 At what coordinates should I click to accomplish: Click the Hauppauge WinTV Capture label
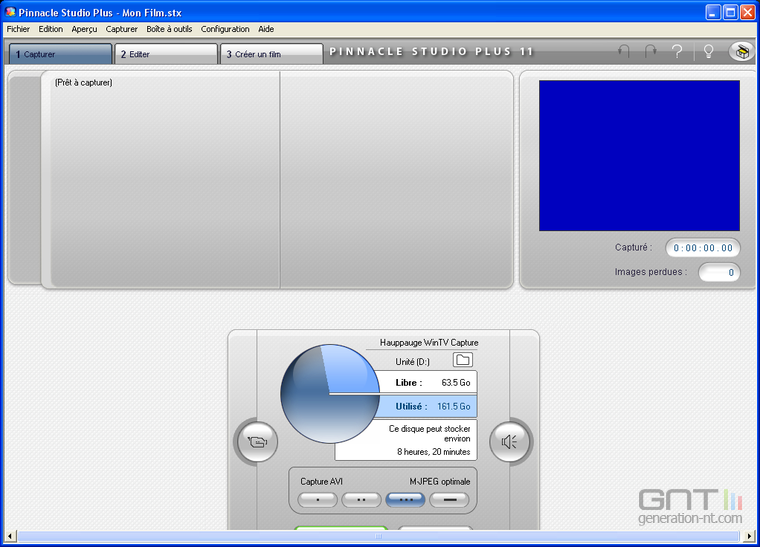pos(429,343)
